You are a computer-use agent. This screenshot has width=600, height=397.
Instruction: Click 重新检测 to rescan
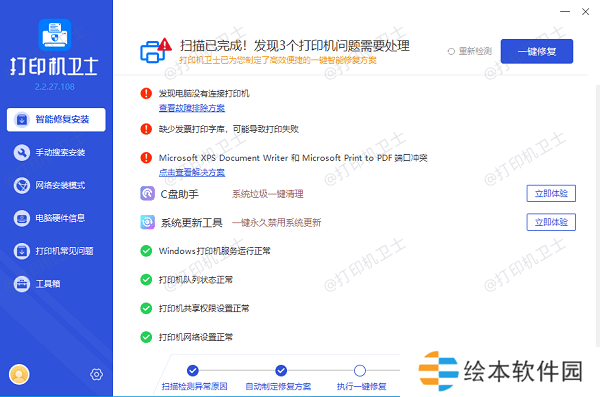470,51
